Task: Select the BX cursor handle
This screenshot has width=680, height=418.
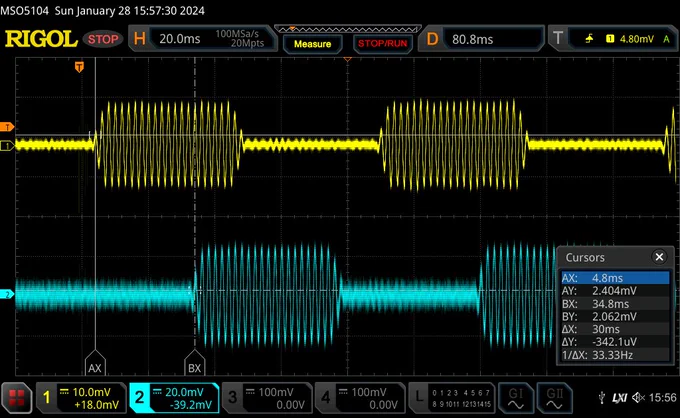Action: point(194,363)
